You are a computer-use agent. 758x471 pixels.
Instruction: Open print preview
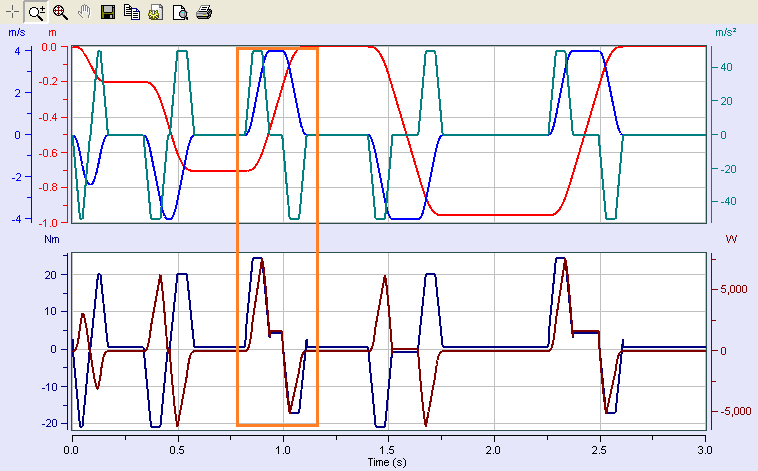[180, 12]
